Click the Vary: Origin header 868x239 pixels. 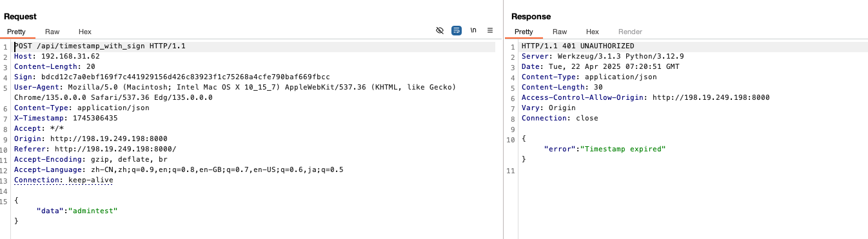click(x=548, y=108)
